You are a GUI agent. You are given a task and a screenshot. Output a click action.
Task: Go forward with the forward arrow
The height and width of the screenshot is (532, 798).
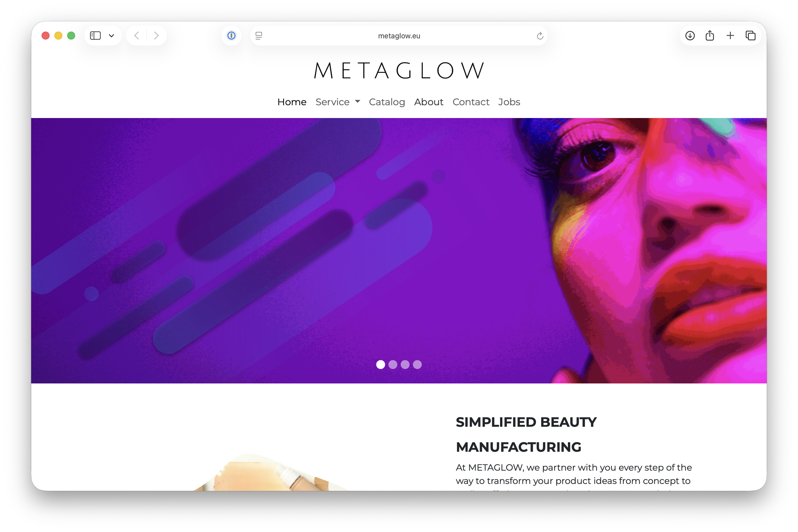tap(156, 36)
